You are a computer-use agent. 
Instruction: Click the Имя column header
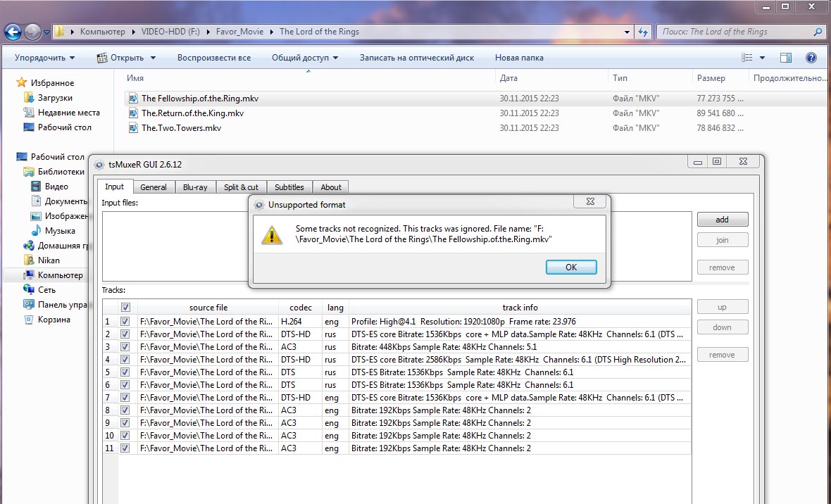pyautogui.click(x=135, y=78)
